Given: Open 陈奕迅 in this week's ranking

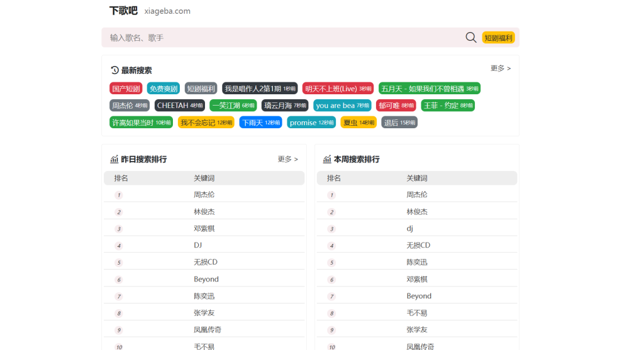Looking at the screenshot, I should [x=417, y=262].
